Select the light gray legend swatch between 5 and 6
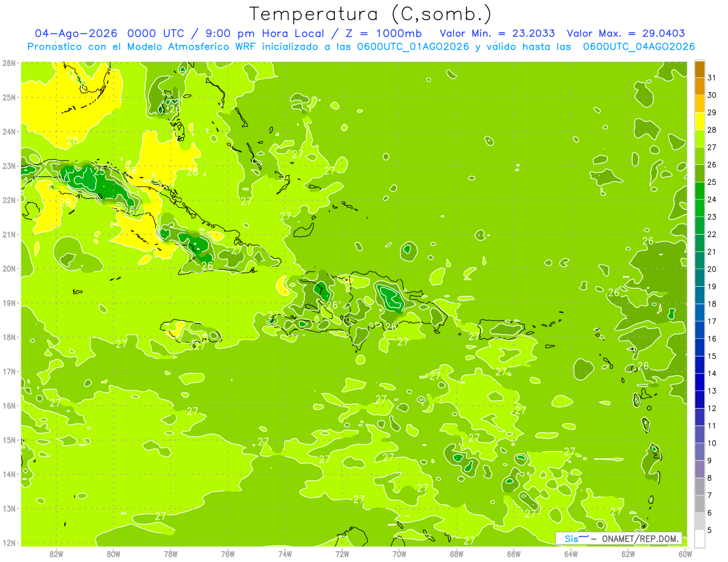The height and width of the screenshot is (562, 728). 699,521
